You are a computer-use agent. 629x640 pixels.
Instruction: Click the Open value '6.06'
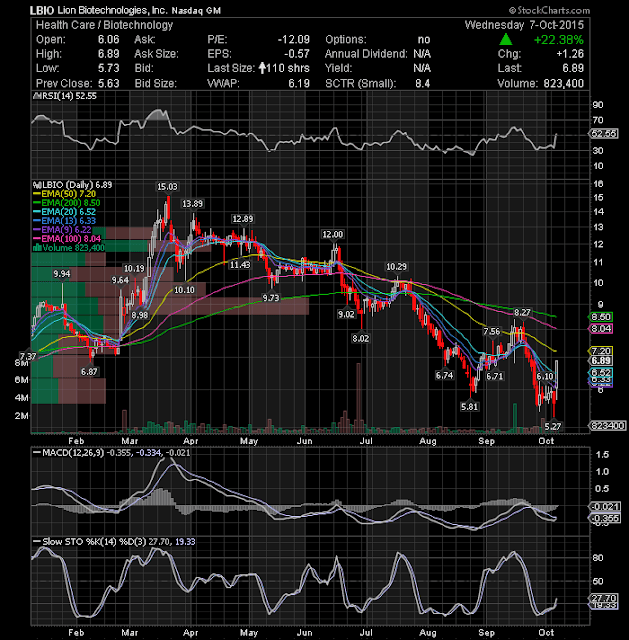click(109, 40)
